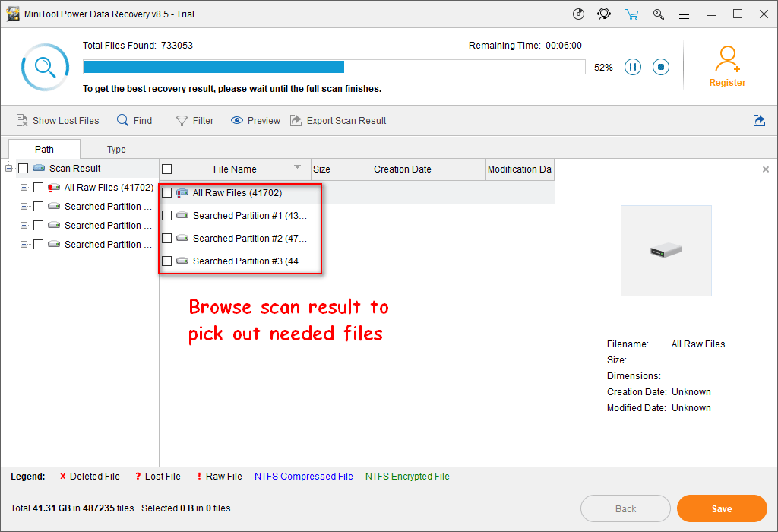Viewport: 778px width, 532px height.
Task: Click the share icon in the toolbar
Action: coord(759,121)
